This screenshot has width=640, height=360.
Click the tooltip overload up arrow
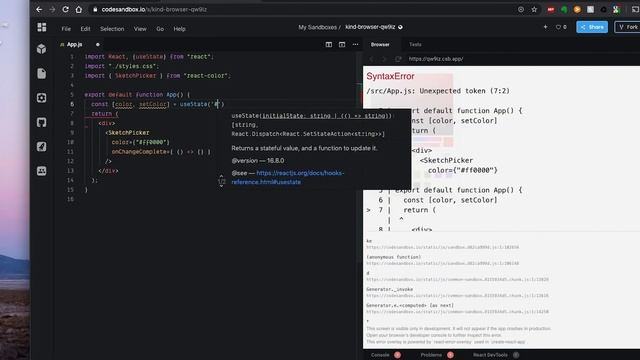coord(222,176)
